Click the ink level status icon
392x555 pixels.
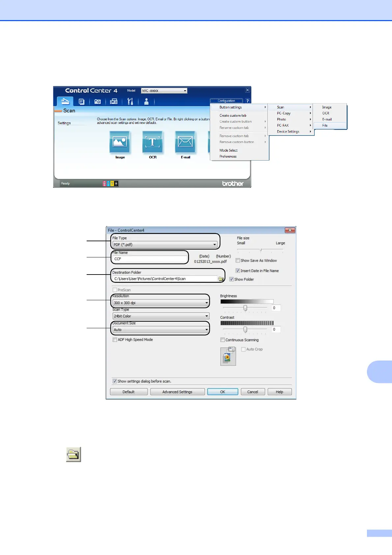(110, 184)
